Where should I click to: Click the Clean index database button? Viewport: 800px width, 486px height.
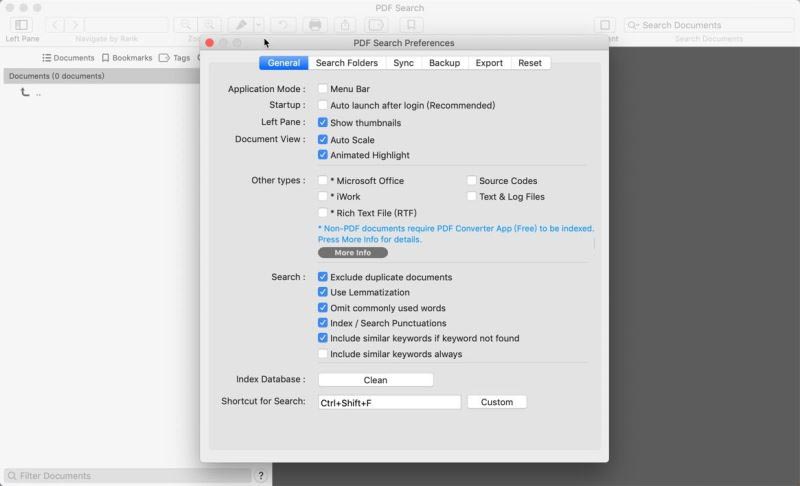376,380
